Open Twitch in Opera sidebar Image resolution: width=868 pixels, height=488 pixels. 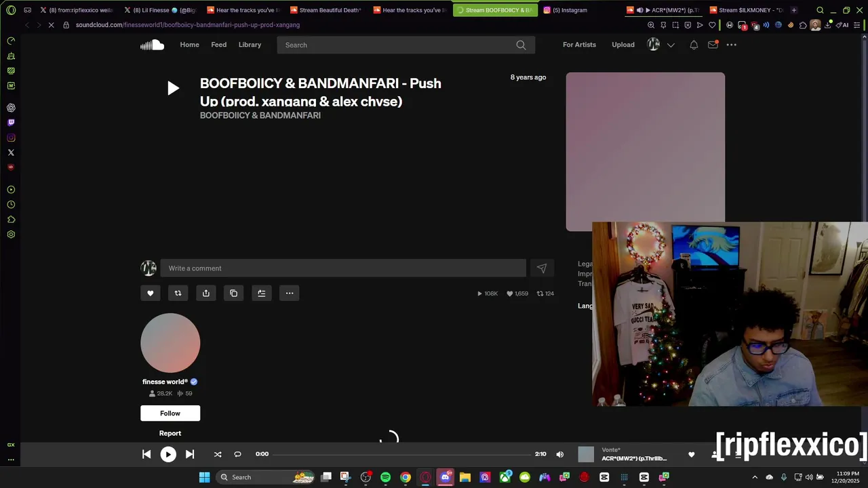11,123
